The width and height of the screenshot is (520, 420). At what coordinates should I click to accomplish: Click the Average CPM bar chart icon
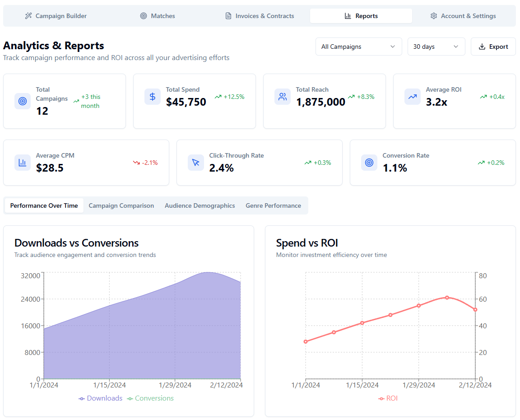[x=23, y=163]
